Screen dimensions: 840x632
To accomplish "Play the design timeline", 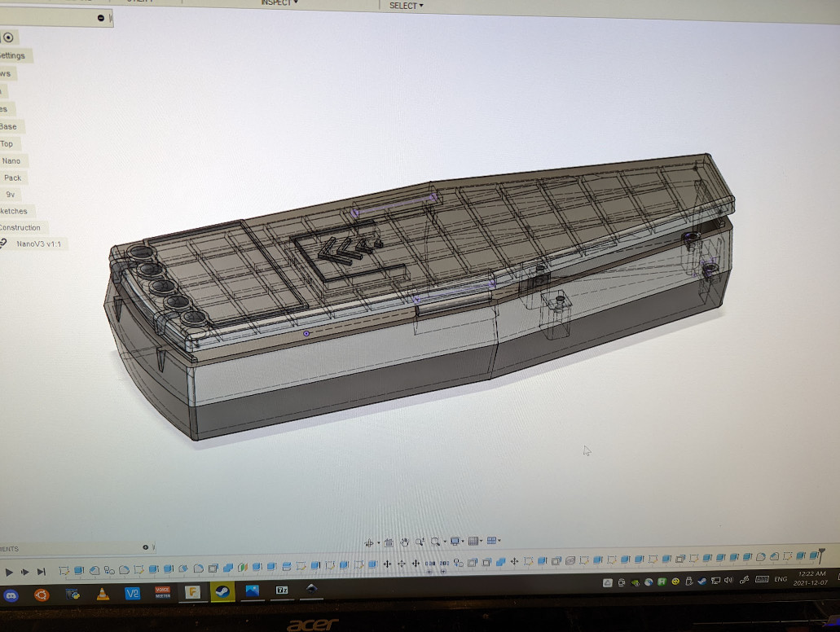I will click(9, 572).
